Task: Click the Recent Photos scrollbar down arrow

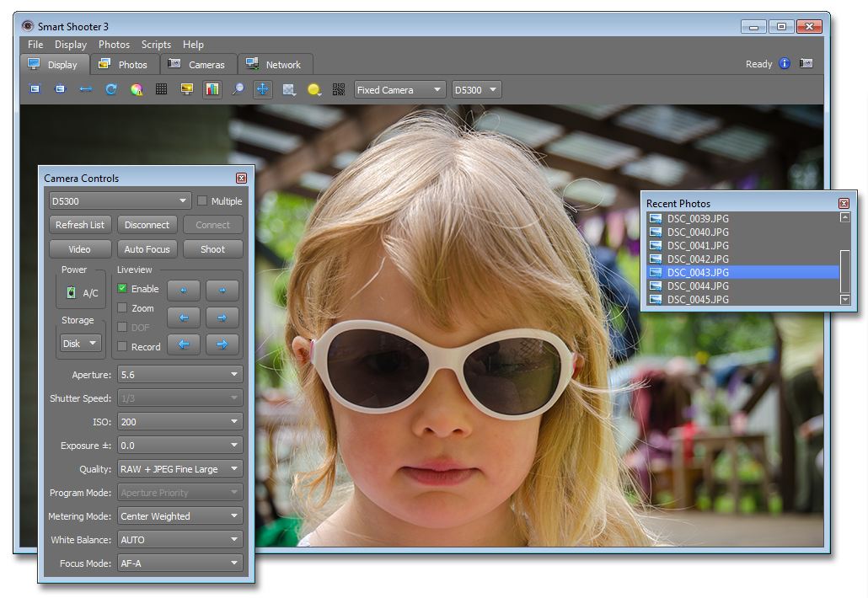Action: (845, 299)
